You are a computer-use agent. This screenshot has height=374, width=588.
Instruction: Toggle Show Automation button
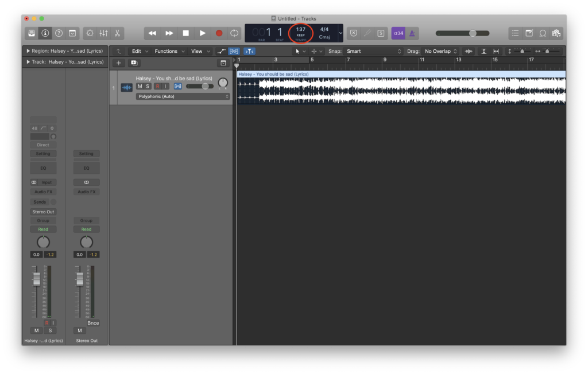point(221,52)
